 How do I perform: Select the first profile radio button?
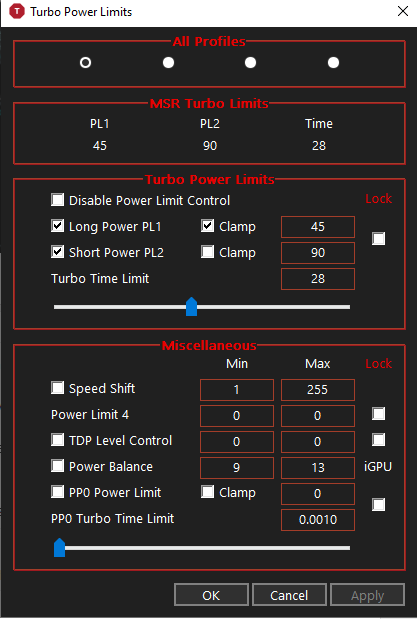tap(85, 62)
